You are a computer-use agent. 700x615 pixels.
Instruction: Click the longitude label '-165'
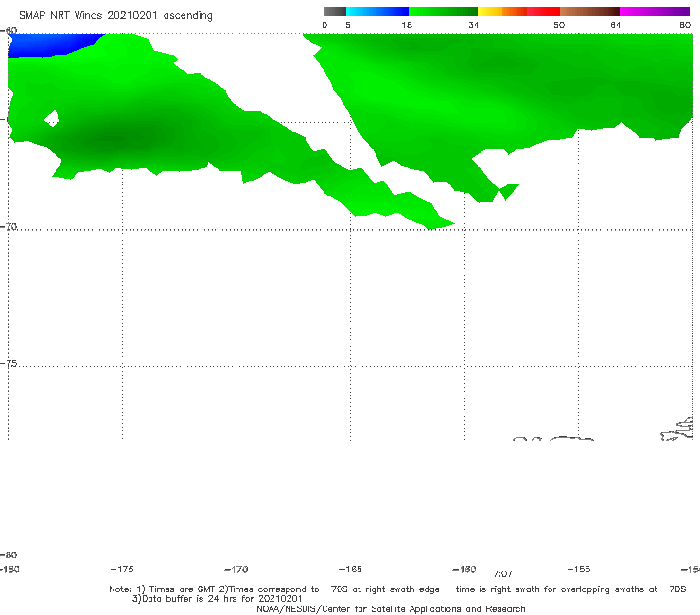coord(350,570)
